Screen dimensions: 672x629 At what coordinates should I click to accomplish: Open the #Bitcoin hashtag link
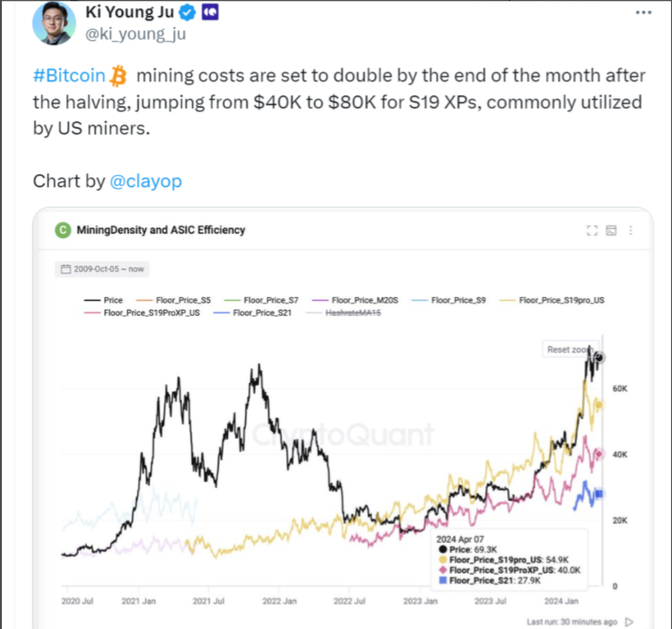69,76
